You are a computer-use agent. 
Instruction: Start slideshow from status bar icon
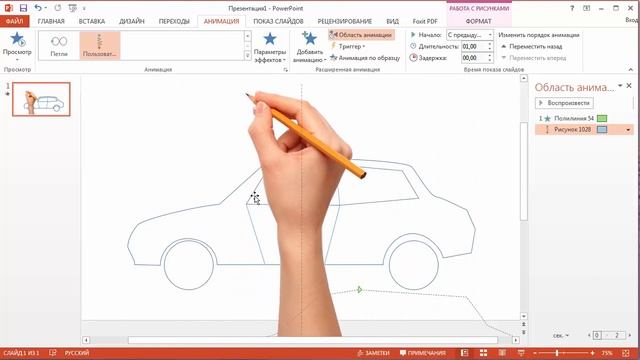pos(521,353)
